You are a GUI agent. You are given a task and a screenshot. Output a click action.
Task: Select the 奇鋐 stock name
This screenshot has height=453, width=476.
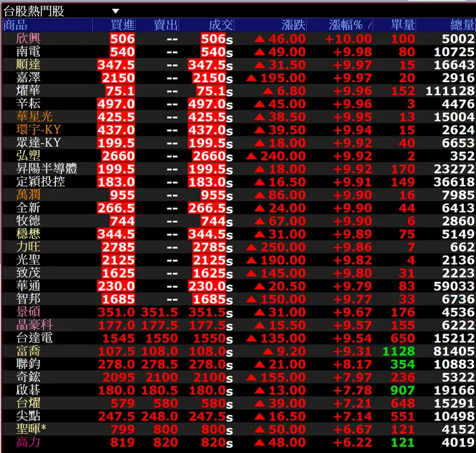pos(28,377)
